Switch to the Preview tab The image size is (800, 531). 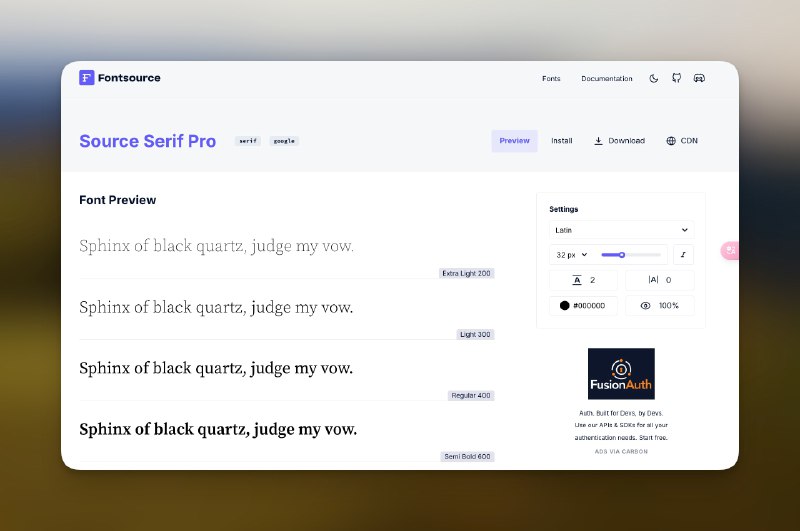tap(514, 141)
